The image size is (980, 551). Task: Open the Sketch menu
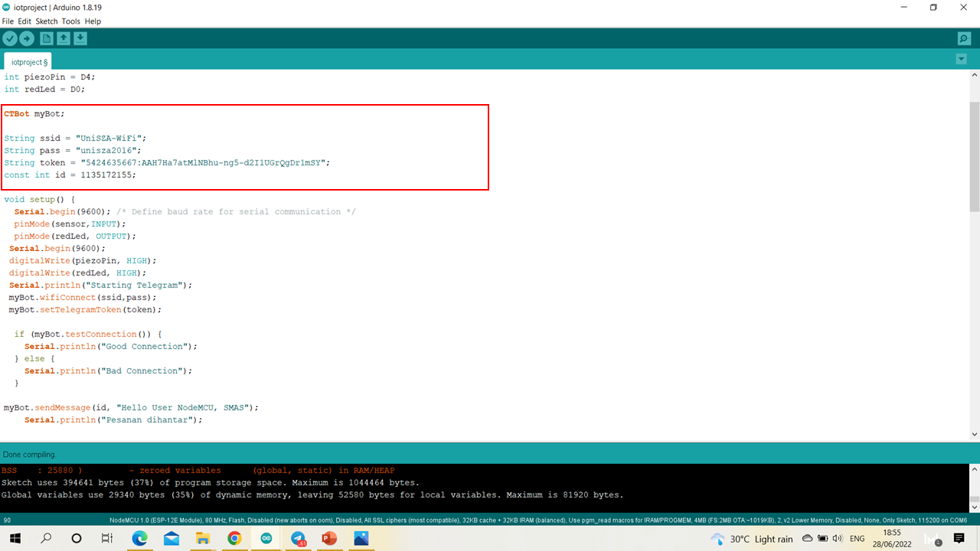47,21
